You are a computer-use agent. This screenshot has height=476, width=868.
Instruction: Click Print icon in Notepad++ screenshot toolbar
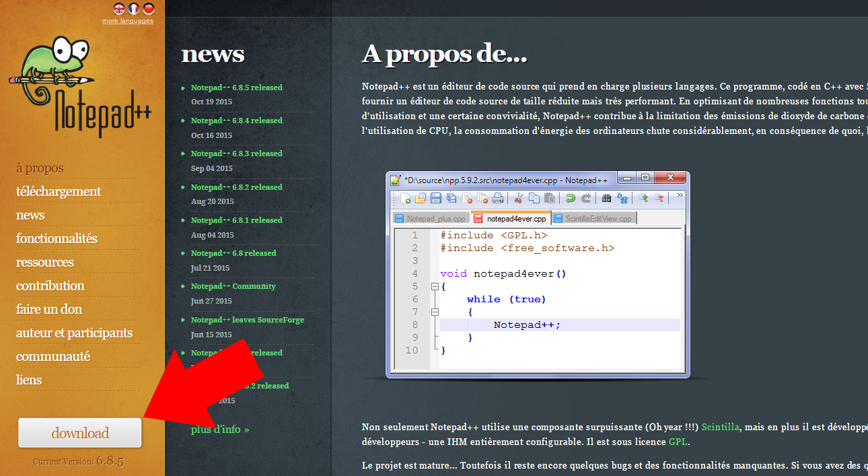498,198
